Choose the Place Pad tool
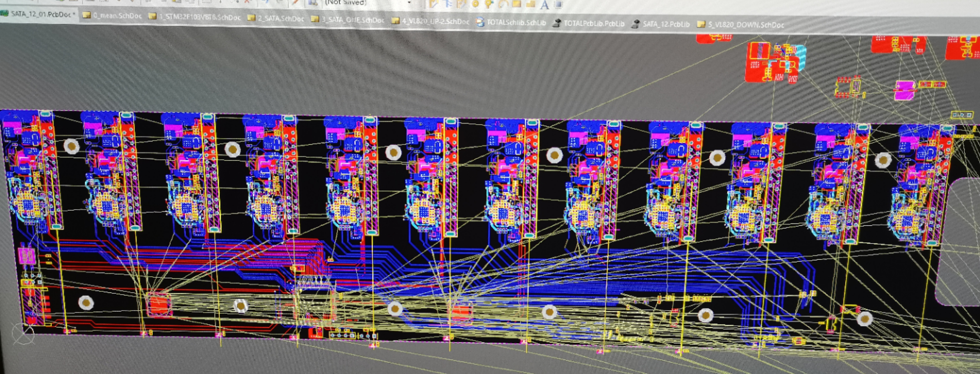Screen dimensions: 980x374 [x=475, y=4]
